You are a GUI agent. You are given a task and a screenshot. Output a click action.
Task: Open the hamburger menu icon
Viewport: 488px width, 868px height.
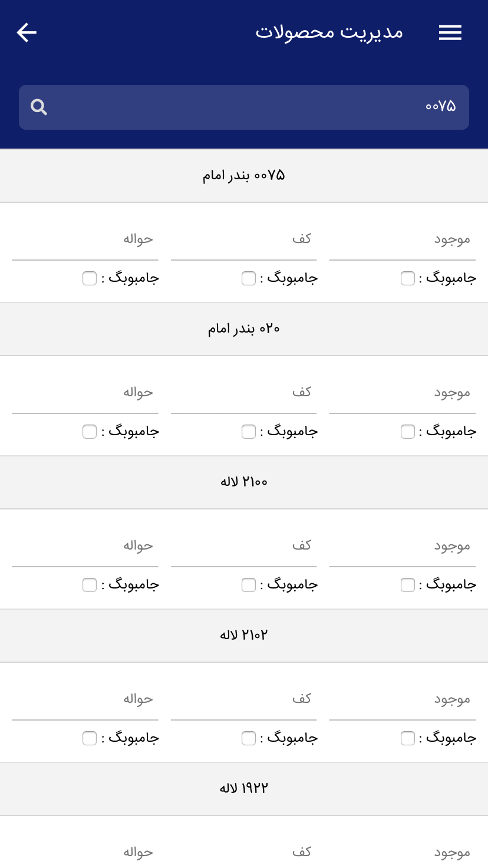tap(450, 33)
